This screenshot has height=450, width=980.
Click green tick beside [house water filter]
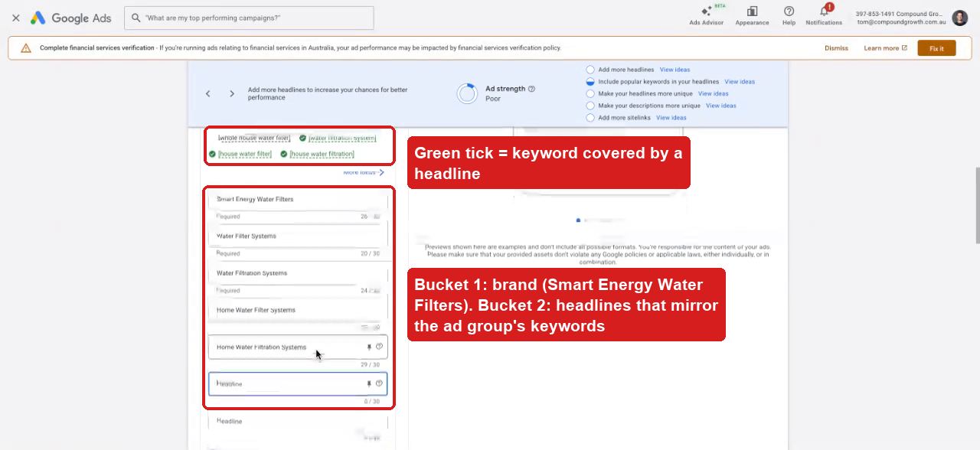click(212, 154)
